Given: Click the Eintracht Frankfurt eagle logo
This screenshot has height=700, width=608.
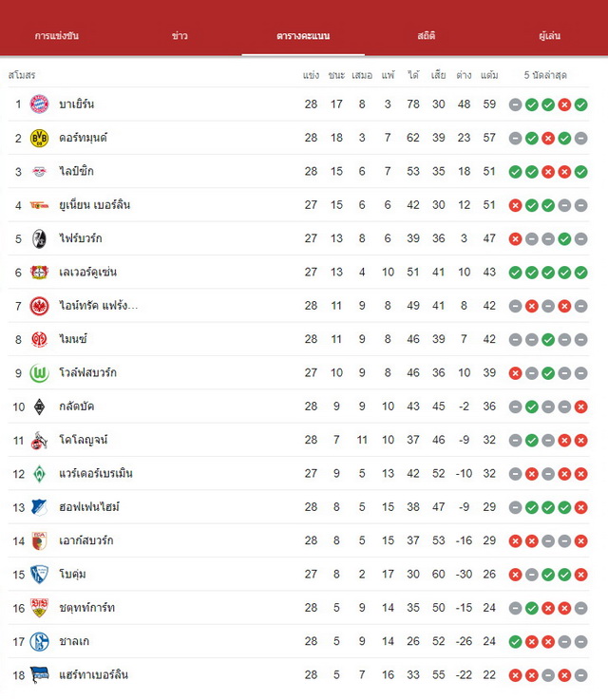Looking at the screenshot, I should 39,306.
